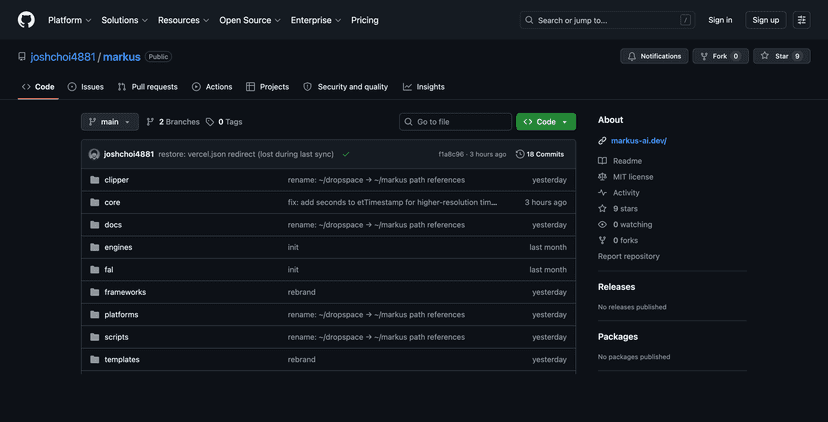
Task: Expand the Enterprise menu
Action: tap(316, 20)
